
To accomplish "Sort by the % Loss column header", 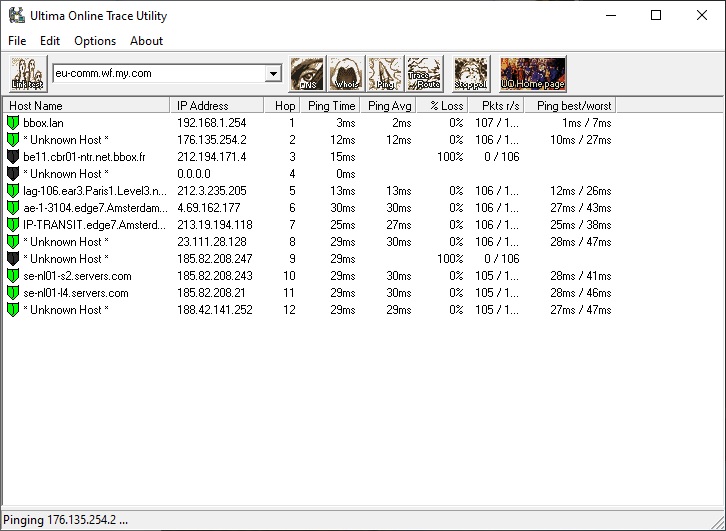I will pyautogui.click(x=443, y=106).
